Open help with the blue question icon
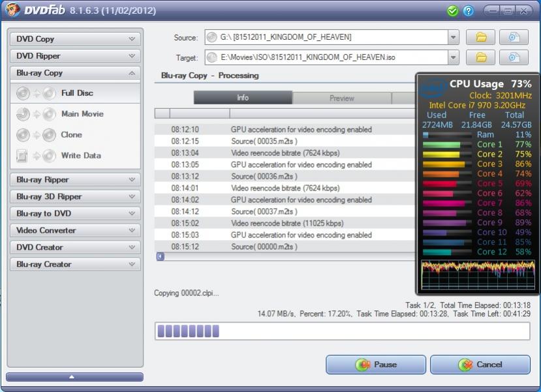 tap(468, 11)
